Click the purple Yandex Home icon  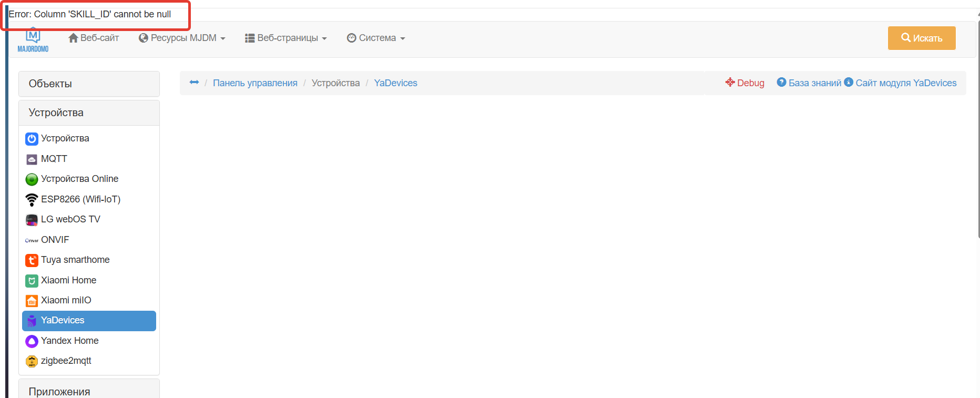(32, 341)
